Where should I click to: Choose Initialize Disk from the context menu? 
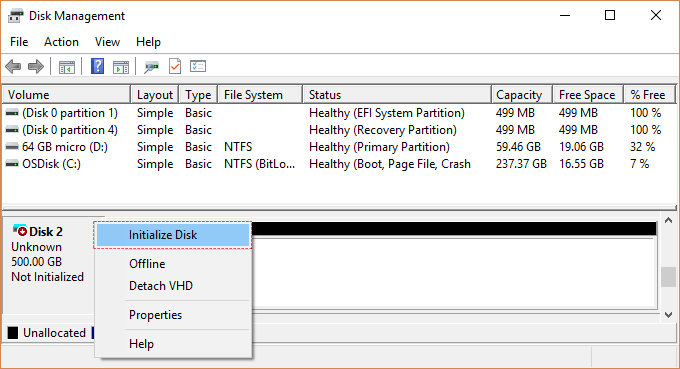[173, 235]
